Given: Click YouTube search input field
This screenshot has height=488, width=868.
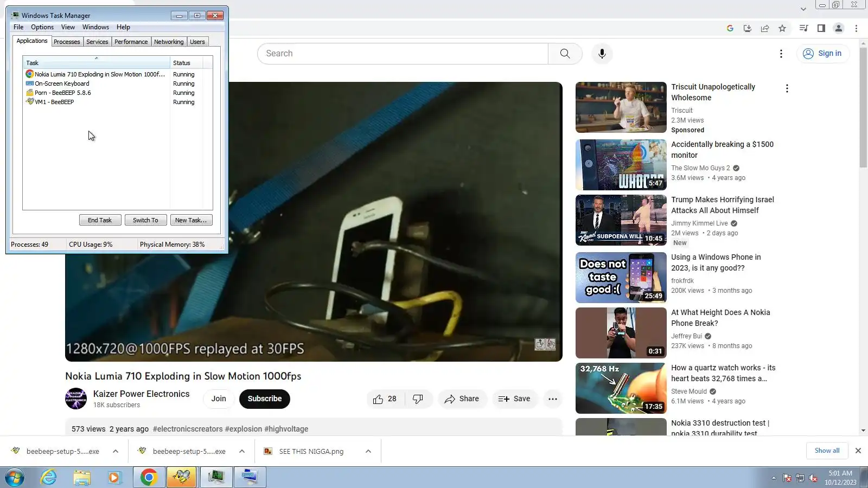Looking at the screenshot, I should coord(403,54).
